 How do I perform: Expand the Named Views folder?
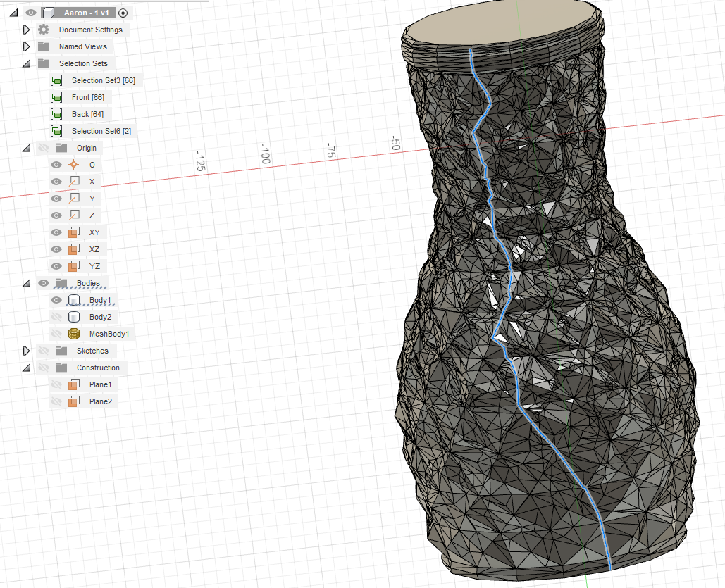tap(27, 46)
